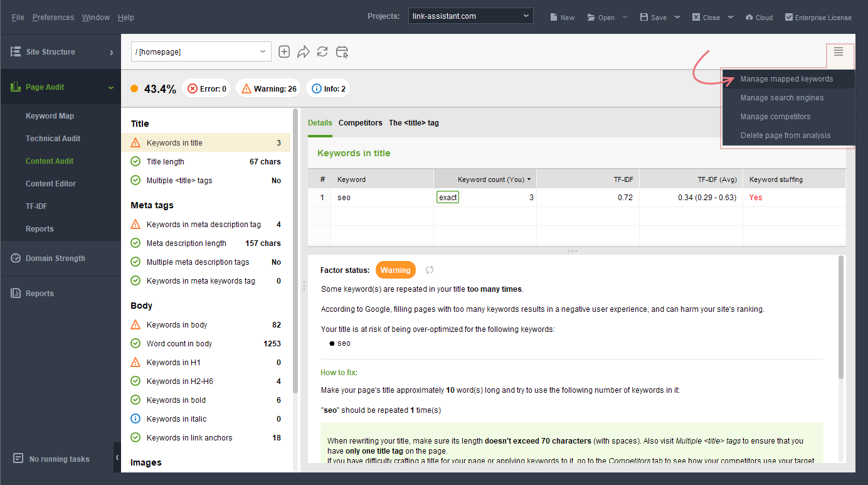Open the Help menu

(x=126, y=17)
